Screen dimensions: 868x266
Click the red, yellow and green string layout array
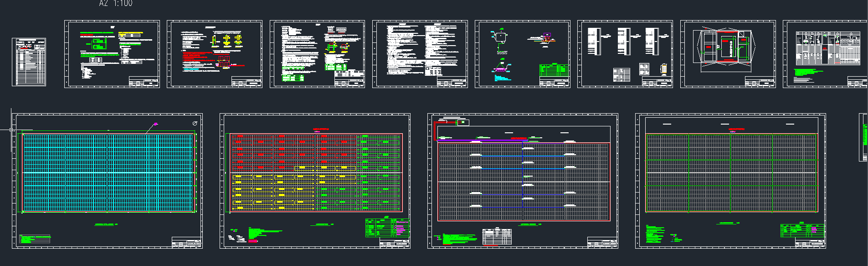click(316, 172)
